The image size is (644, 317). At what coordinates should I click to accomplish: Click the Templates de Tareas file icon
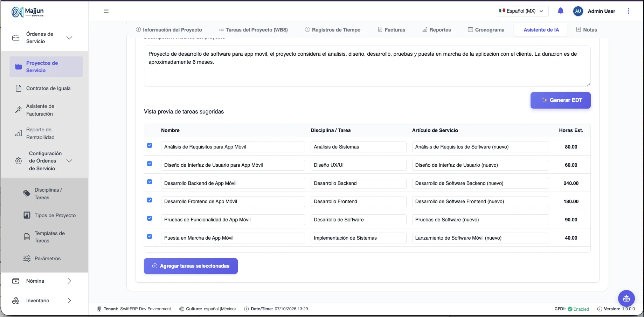point(27,237)
